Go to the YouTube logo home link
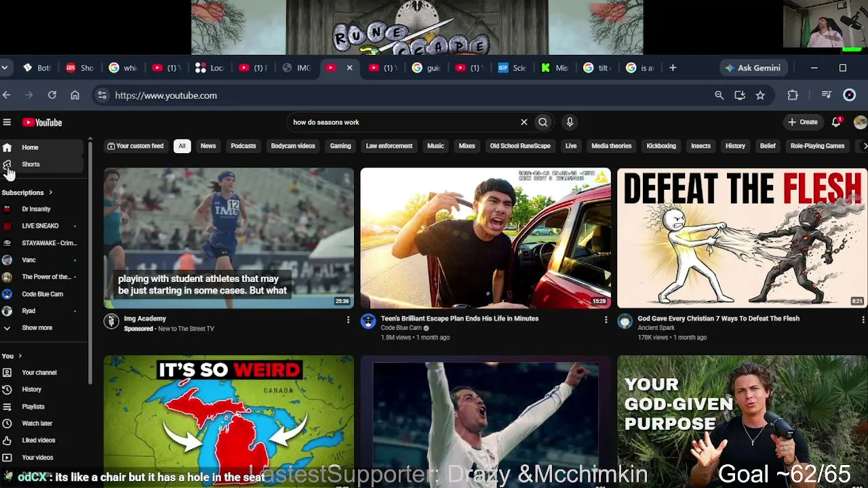The width and height of the screenshot is (868, 488). click(42, 123)
